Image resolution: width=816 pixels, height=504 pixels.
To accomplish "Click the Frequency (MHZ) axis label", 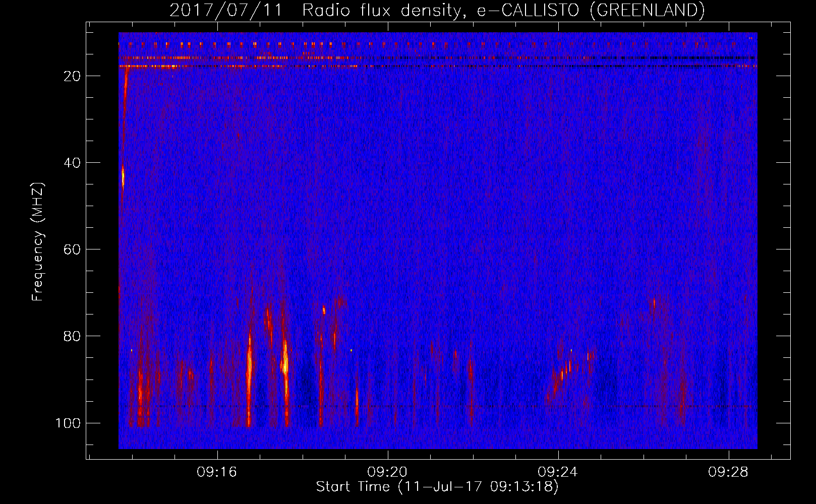I will click(x=38, y=241).
